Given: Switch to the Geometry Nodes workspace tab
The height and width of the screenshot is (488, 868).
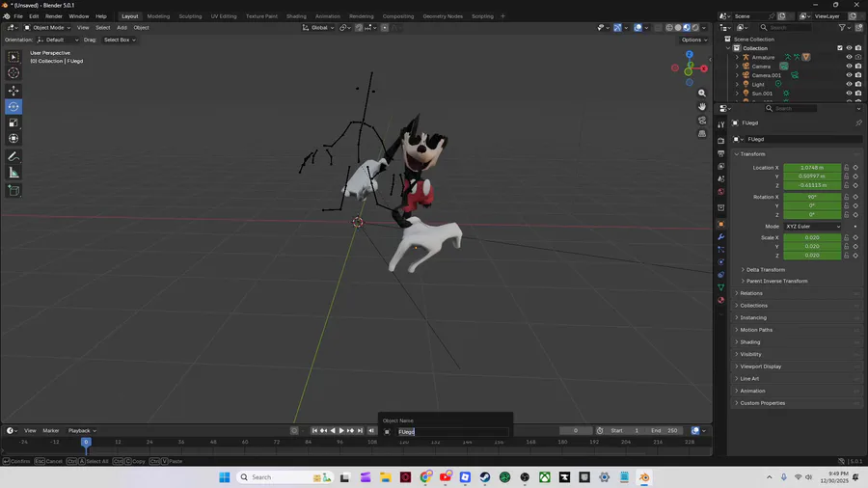Looking at the screenshot, I should tap(443, 16).
